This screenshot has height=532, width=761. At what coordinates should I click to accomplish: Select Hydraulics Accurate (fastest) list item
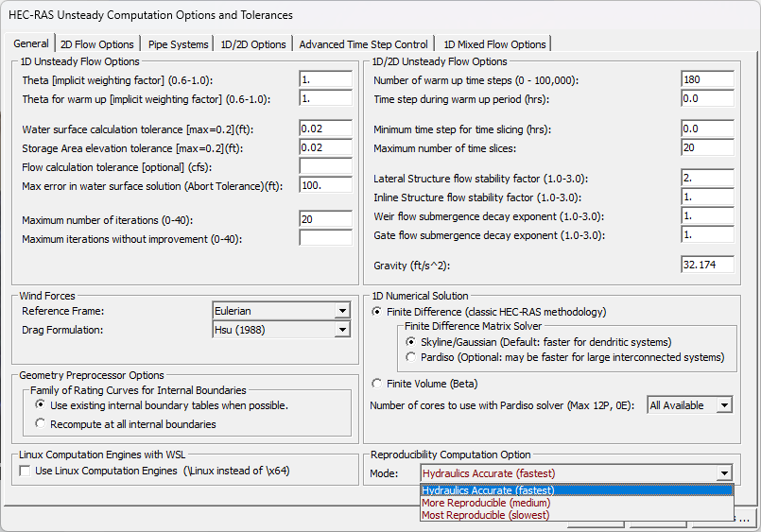488,490
